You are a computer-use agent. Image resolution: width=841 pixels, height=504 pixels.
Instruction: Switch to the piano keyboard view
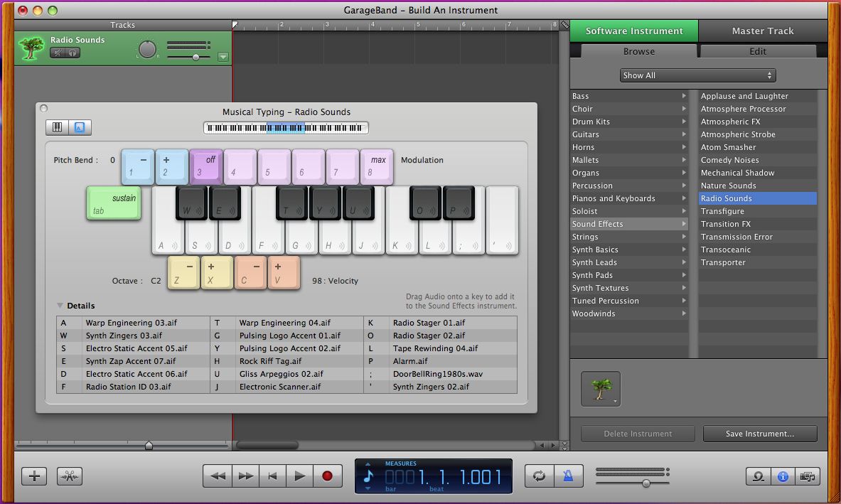point(58,127)
